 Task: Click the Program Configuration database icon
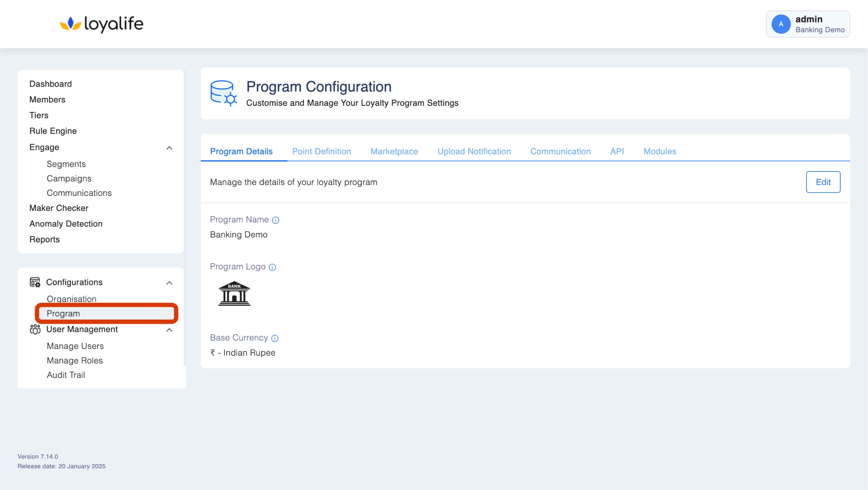(x=223, y=93)
